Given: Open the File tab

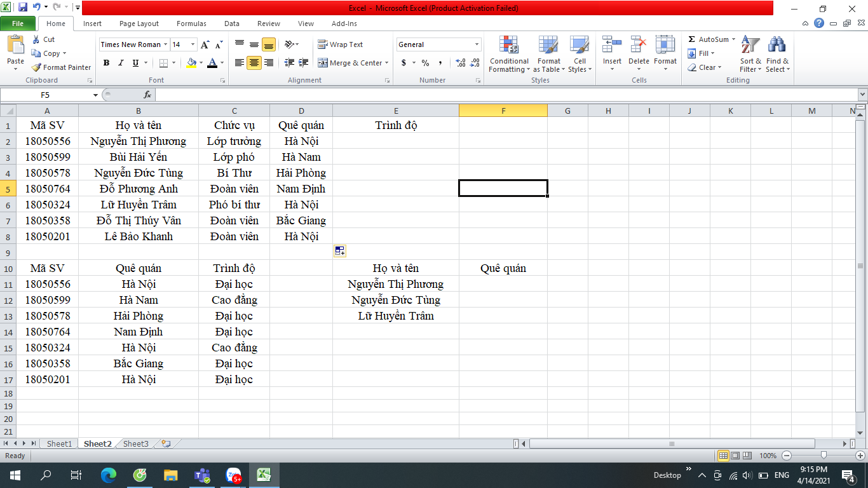Looking at the screenshot, I should 18,24.
